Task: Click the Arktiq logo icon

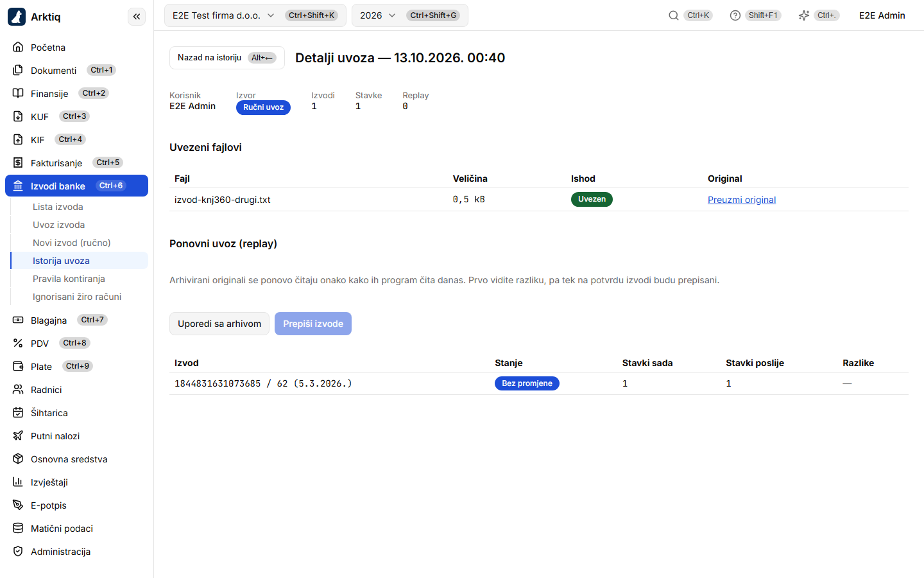Action: pyautogui.click(x=17, y=17)
